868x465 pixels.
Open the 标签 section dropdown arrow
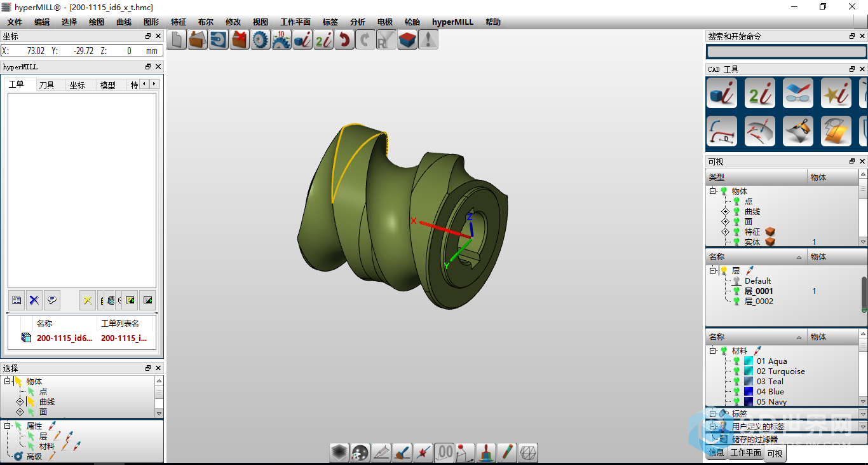pos(863,413)
